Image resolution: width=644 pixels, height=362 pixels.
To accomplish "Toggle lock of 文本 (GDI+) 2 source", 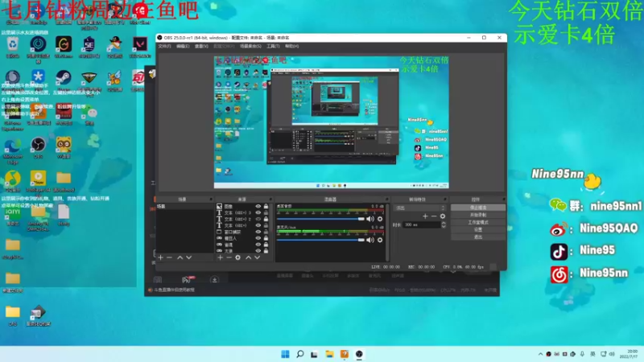I will pyautogui.click(x=266, y=219).
